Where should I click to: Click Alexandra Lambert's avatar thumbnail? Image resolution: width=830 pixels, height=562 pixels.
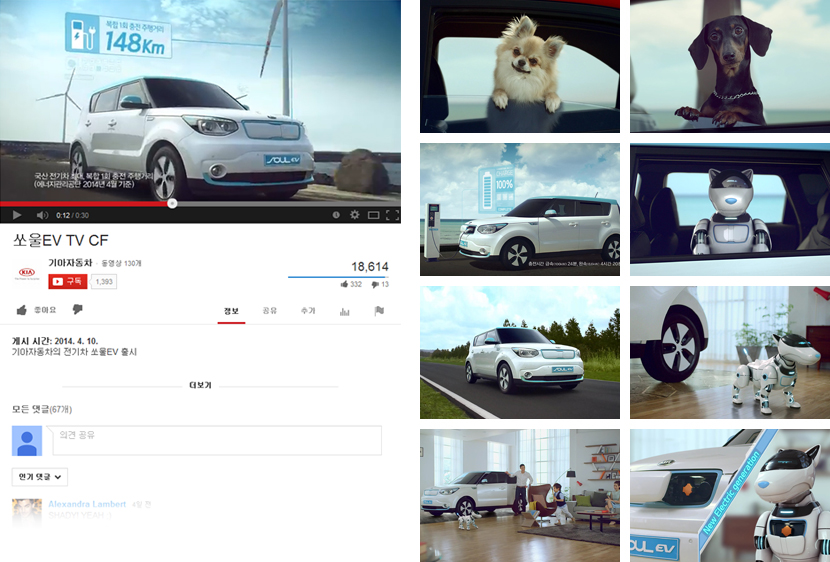click(x=27, y=512)
